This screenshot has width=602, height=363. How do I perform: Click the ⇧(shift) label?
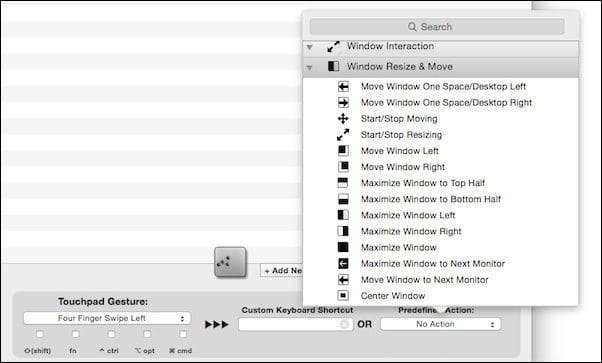(38, 351)
